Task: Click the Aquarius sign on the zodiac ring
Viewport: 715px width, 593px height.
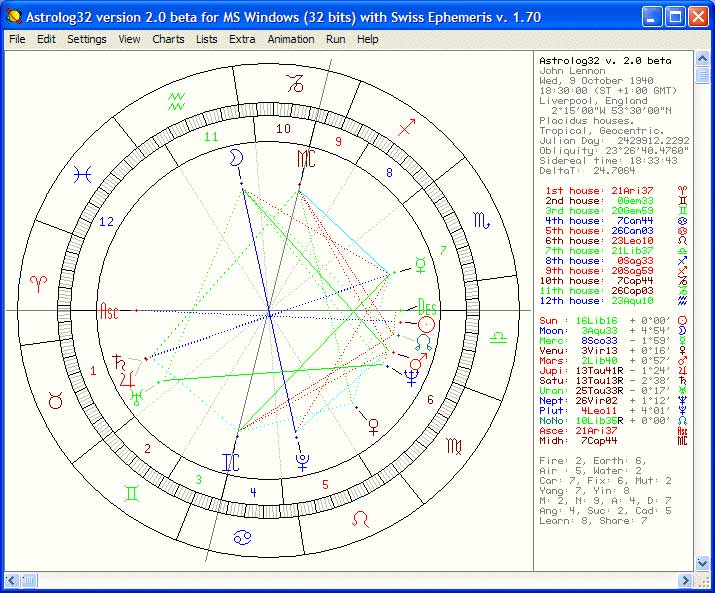Action: click(176, 101)
